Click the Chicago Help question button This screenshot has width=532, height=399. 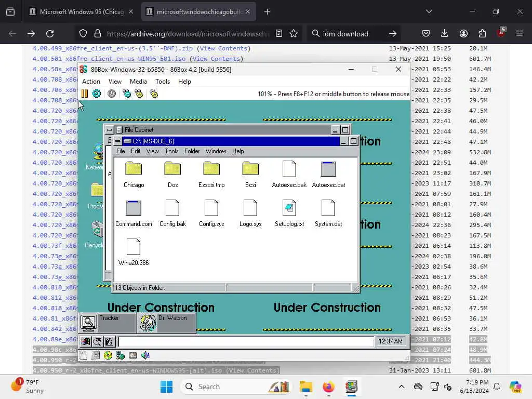click(110, 341)
